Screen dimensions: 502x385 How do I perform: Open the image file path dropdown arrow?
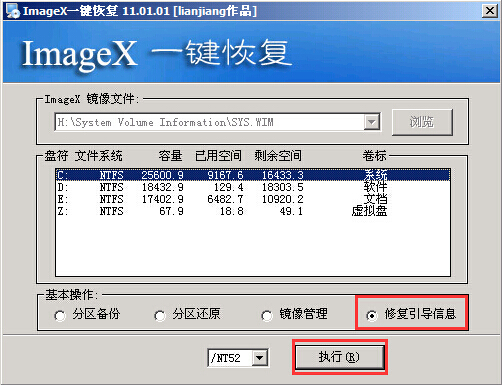click(x=372, y=122)
